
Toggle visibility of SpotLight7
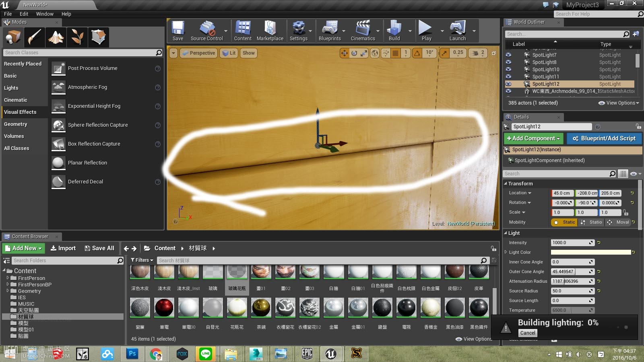(508, 55)
